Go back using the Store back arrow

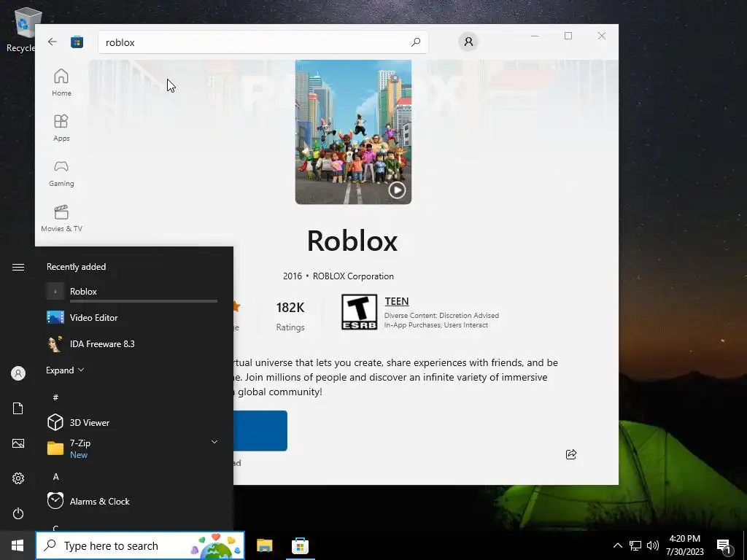53,42
